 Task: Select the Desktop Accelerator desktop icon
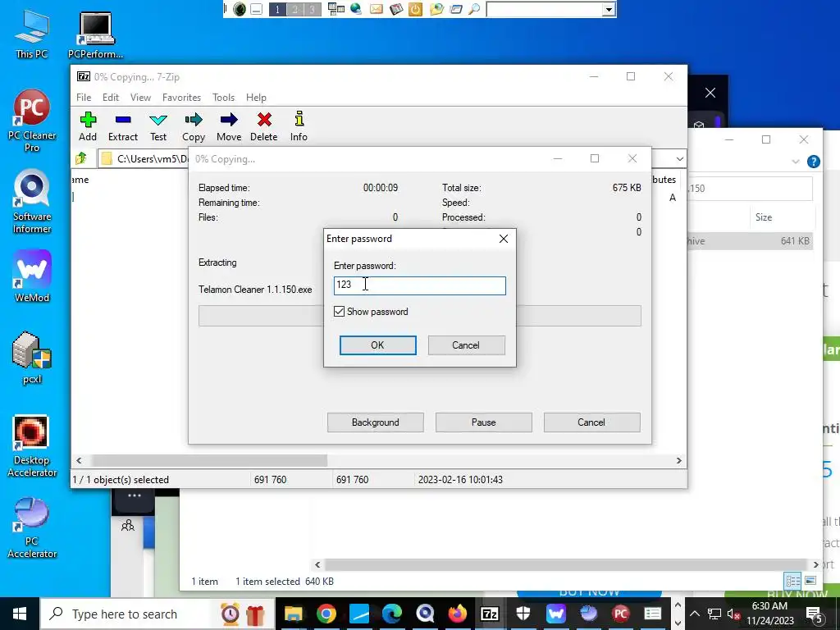click(32, 446)
